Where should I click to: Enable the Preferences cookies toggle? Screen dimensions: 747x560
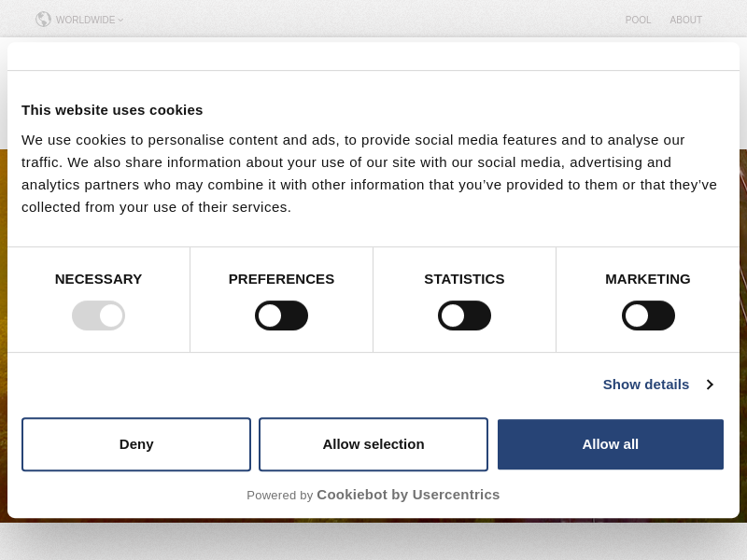coord(281,315)
